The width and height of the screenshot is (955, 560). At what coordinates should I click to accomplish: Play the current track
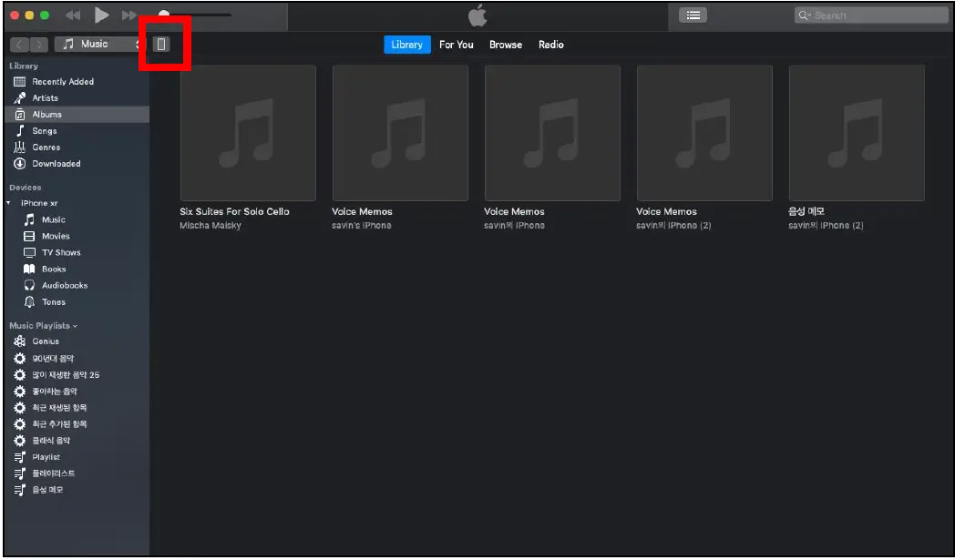[102, 15]
